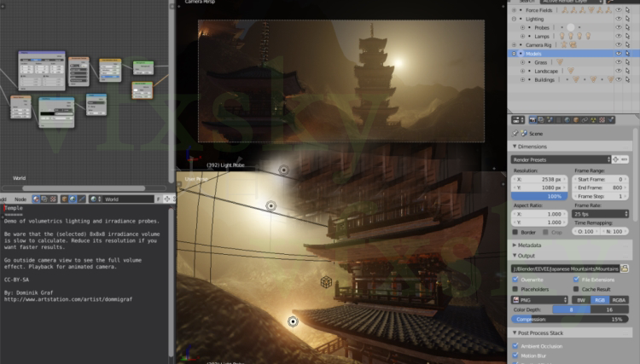Open the Constraints chain-link tab
Viewport: 640px width, 364px height.
point(585,120)
